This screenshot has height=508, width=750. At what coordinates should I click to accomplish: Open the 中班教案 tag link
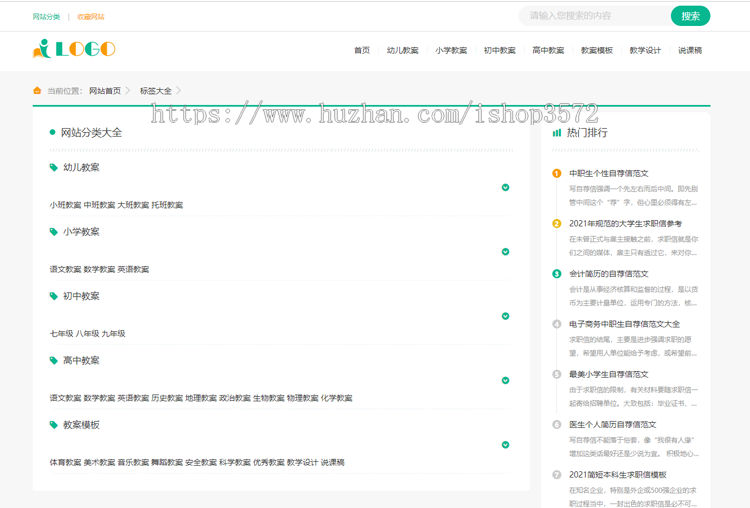click(99, 205)
